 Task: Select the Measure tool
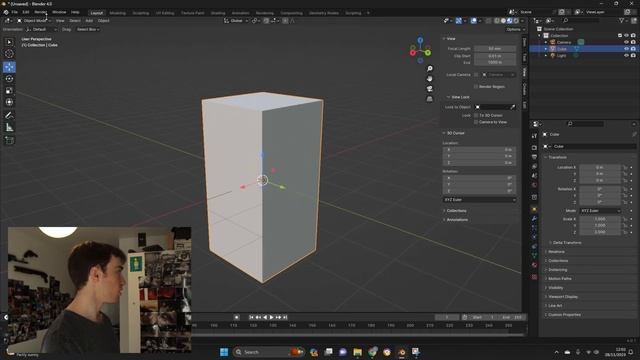(x=9, y=128)
